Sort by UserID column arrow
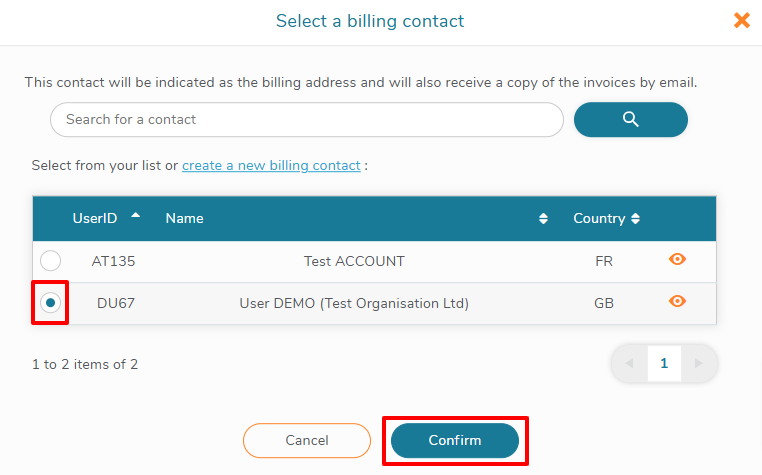 (135, 216)
